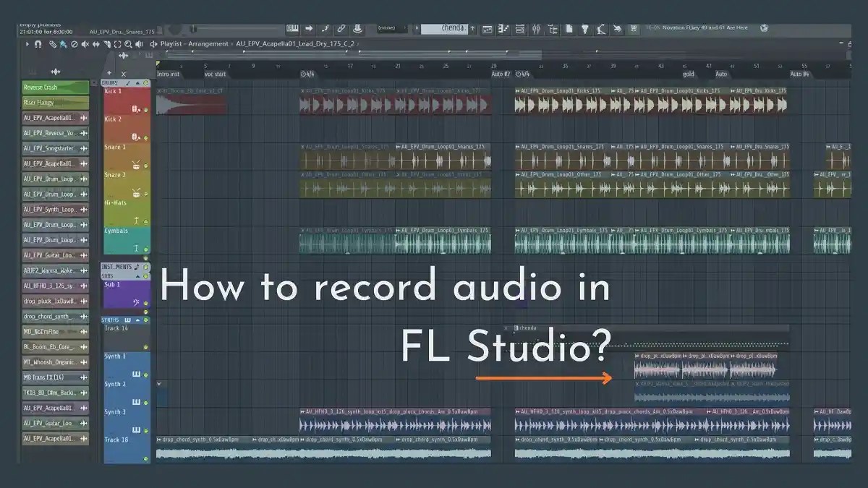The height and width of the screenshot is (488, 868).
Task: Select the Mute tool in the playlist toolbar
Action: coord(85,44)
